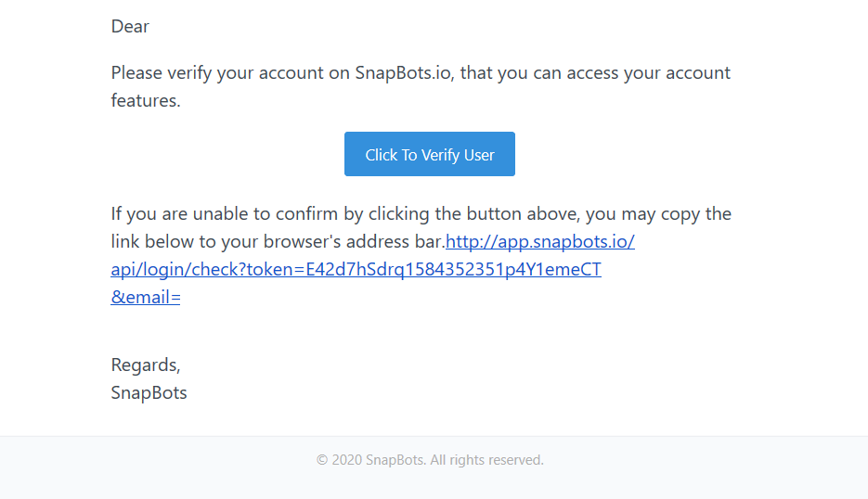The width and height of the screenshot is (868, 499).
Task: Select the Dear greeting text
Action: (130, 27)
